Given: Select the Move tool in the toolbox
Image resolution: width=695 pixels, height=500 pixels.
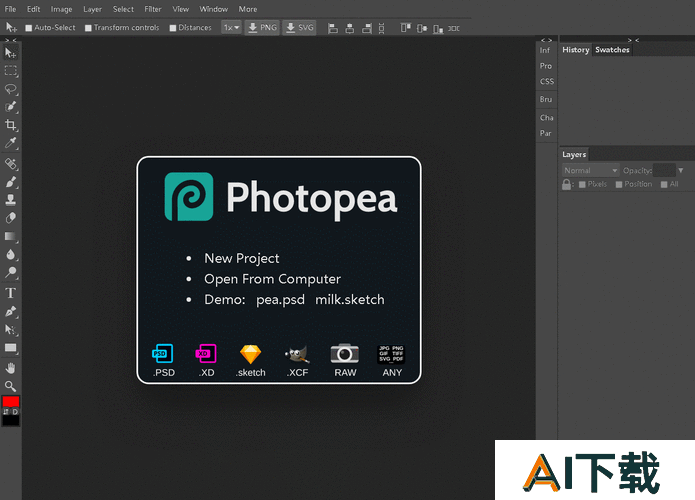Looking at the screenshot, I should coord(10,53).
